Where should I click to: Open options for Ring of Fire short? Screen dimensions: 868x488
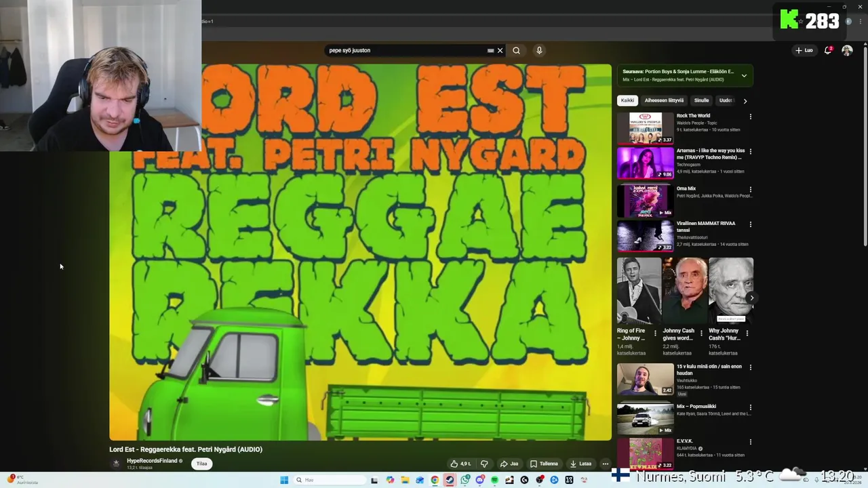click(x=655, y=333)
